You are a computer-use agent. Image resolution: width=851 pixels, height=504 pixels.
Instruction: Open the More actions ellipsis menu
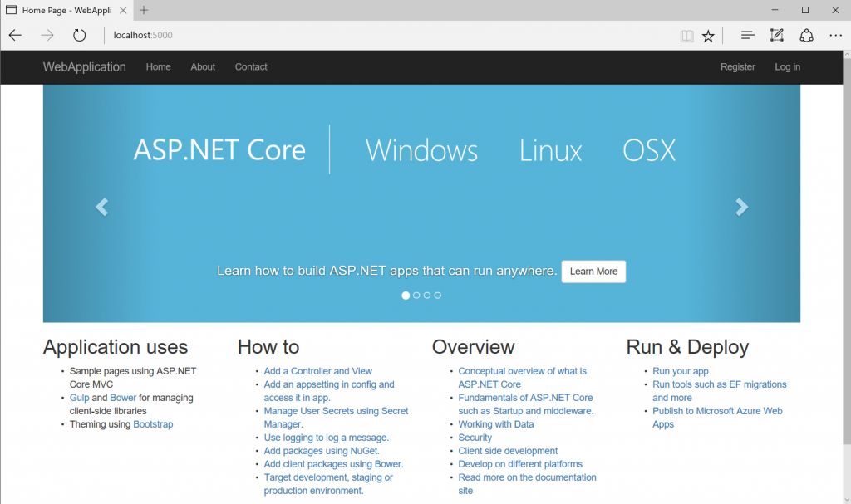[x=836, y=35]
